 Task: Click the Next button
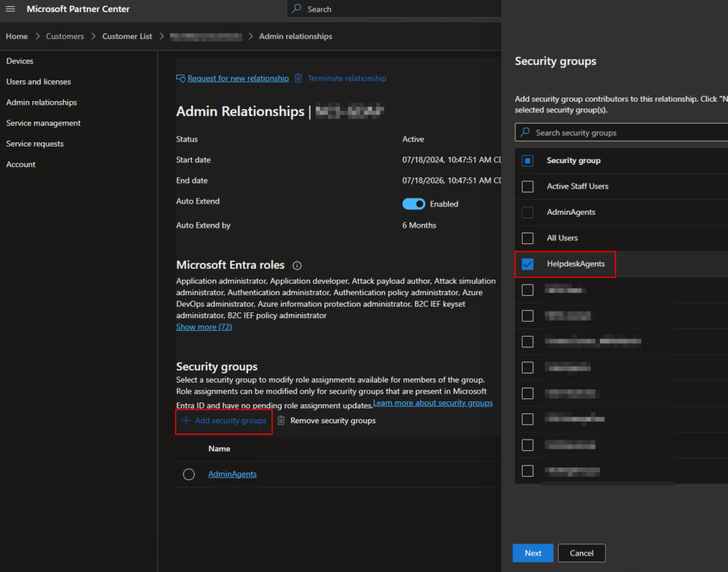click(532, 554)
